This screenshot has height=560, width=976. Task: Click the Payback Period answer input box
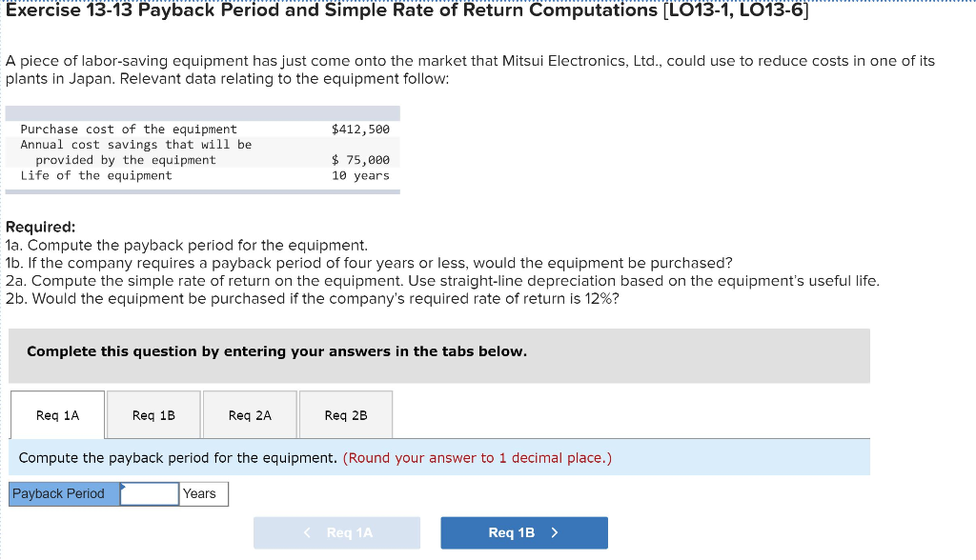(x=151, y=494)
